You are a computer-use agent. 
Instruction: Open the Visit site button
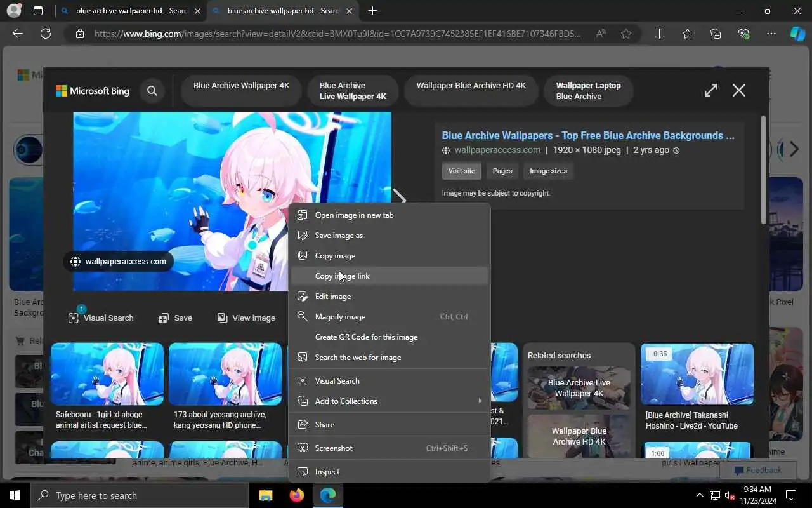461,171
